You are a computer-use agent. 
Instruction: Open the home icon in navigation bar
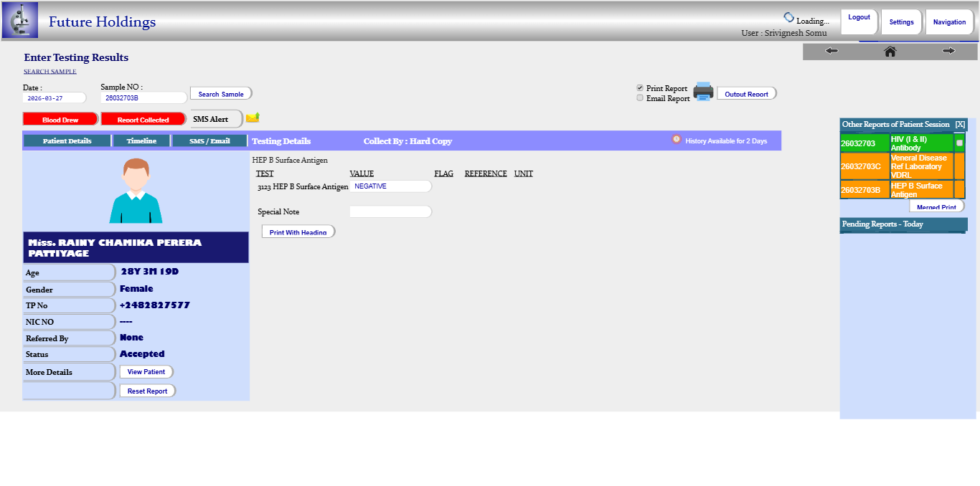point(890,51)
